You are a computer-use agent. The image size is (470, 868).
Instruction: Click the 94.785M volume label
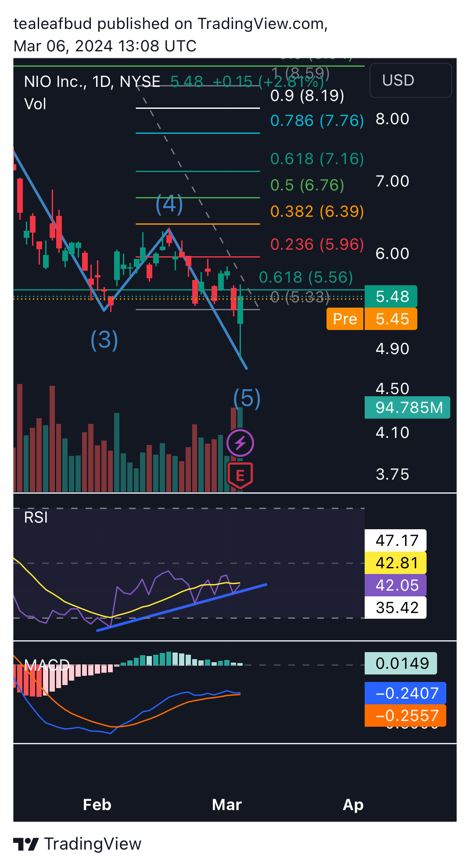pyautogui.click(x=407, y=408)
